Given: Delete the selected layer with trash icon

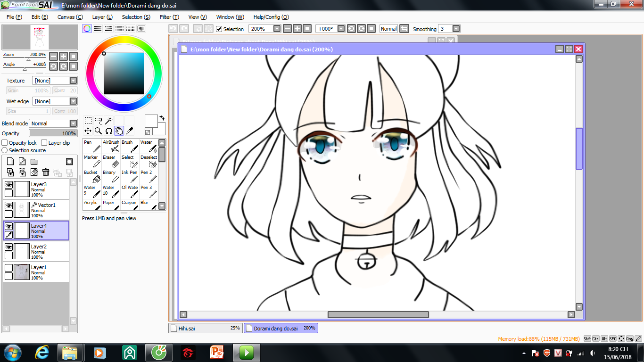Looking at the screenshot, I should (46, 173).
